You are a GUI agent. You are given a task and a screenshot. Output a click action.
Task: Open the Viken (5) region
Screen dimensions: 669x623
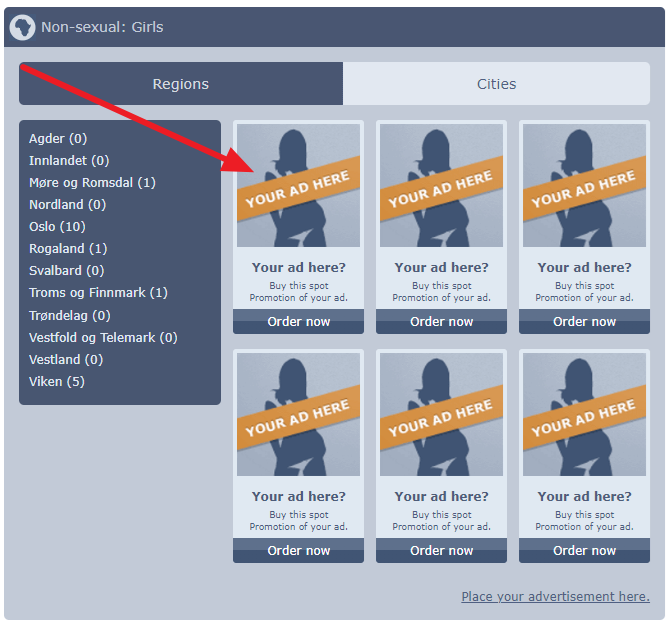[57, 381]
